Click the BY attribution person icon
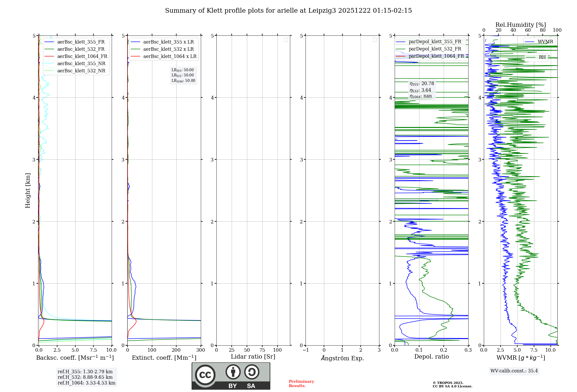The height and width of the screenshot is (392, 577). tap(233, 372)
